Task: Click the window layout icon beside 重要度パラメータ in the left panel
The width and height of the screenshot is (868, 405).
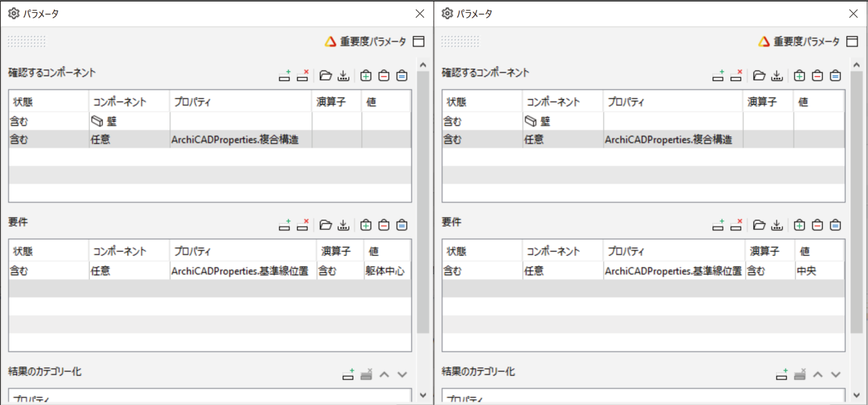Action: point(418,41)
